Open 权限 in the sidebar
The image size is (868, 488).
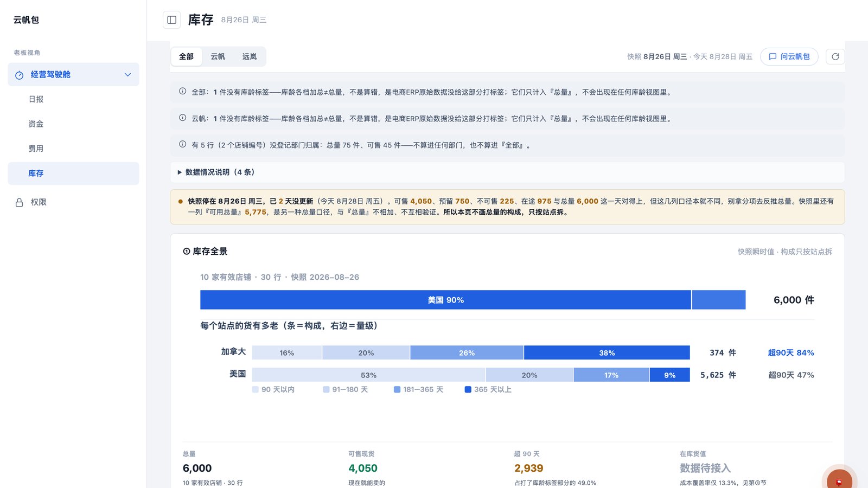click(73, 202)
